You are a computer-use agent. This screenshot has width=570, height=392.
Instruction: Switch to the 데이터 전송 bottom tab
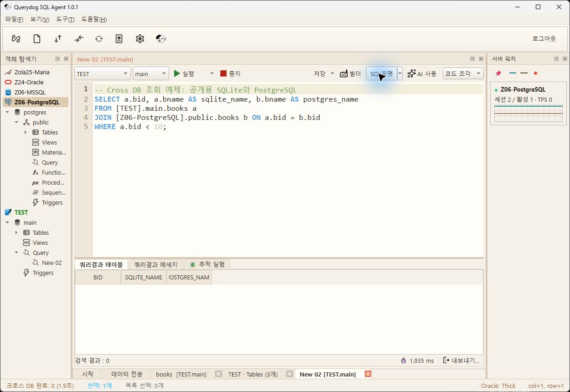(127, 374)
